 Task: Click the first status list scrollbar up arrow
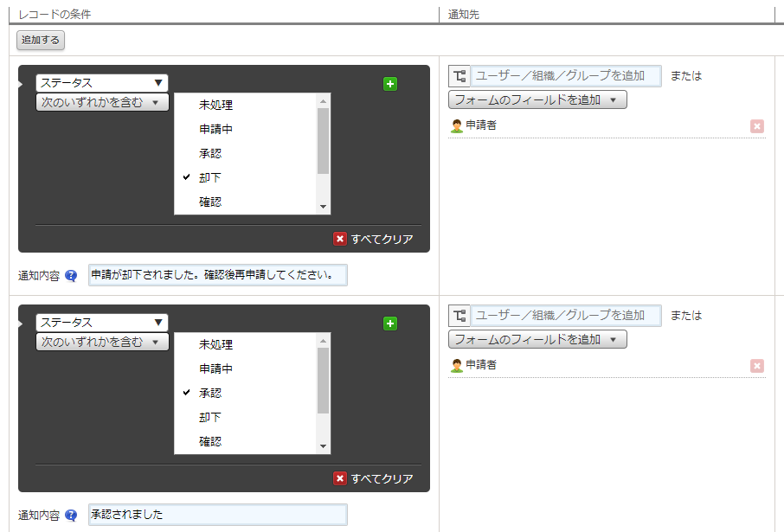[323, 101]
